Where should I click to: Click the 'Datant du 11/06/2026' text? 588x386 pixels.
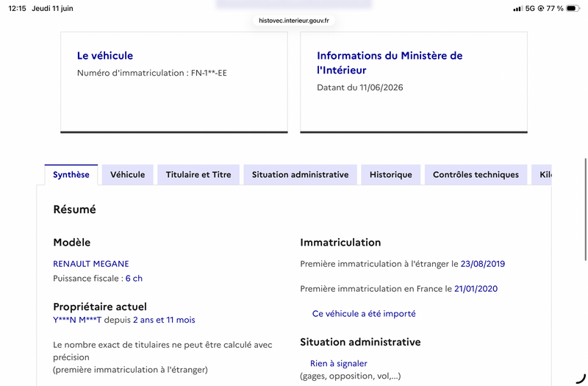pyautogui.click(x=360, y=87)
